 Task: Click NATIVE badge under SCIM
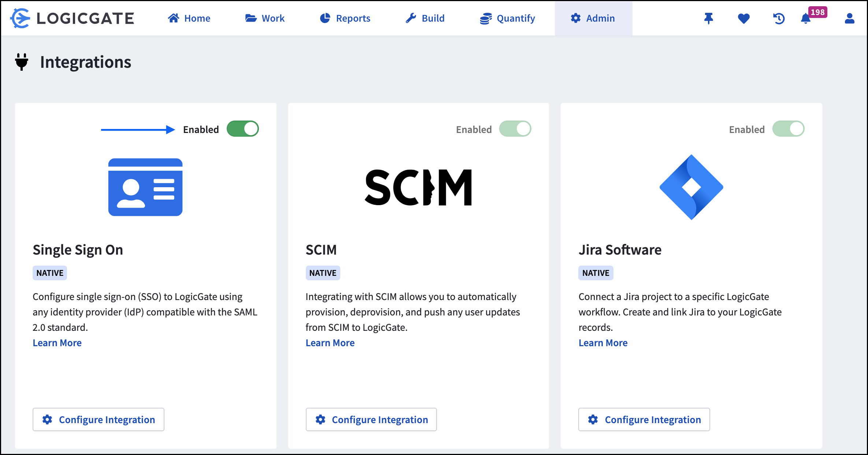point(323,273)
